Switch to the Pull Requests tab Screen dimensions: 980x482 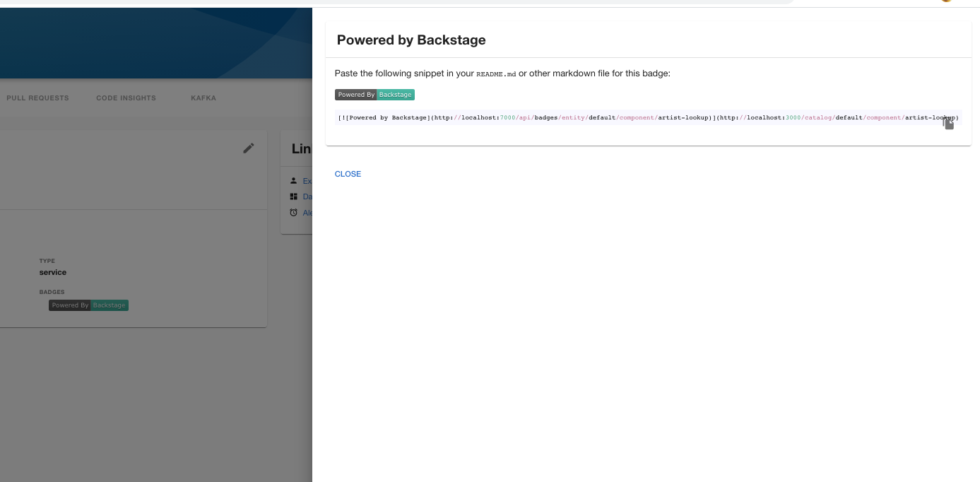pos(38,98)
